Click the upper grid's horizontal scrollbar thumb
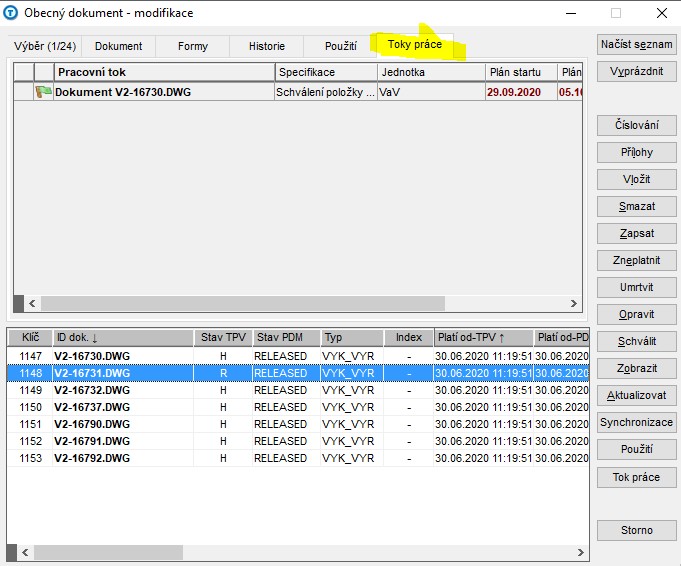Screen dimensions: 681x566 (243, 303)
